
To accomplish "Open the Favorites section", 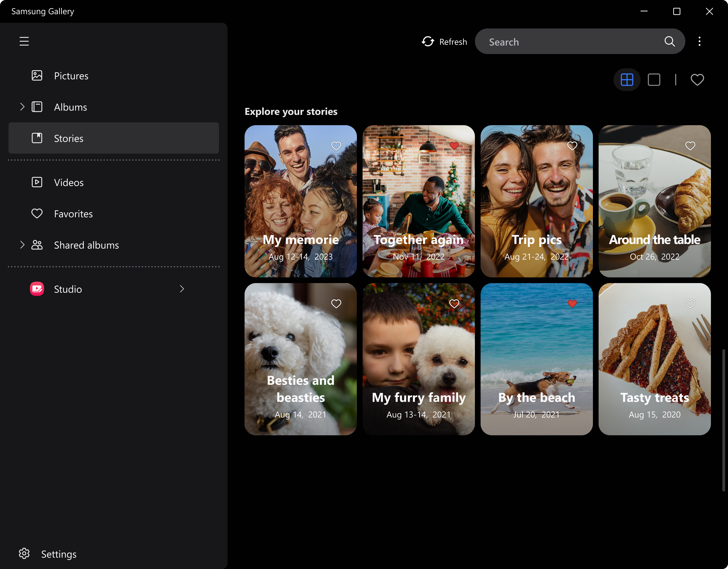I will [73, 214].
